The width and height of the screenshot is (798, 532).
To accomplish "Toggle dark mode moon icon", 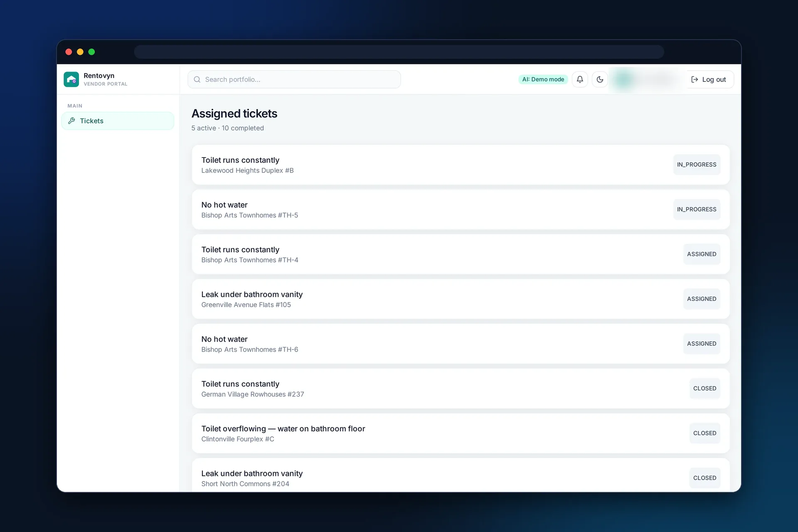I will coord(600,79).
